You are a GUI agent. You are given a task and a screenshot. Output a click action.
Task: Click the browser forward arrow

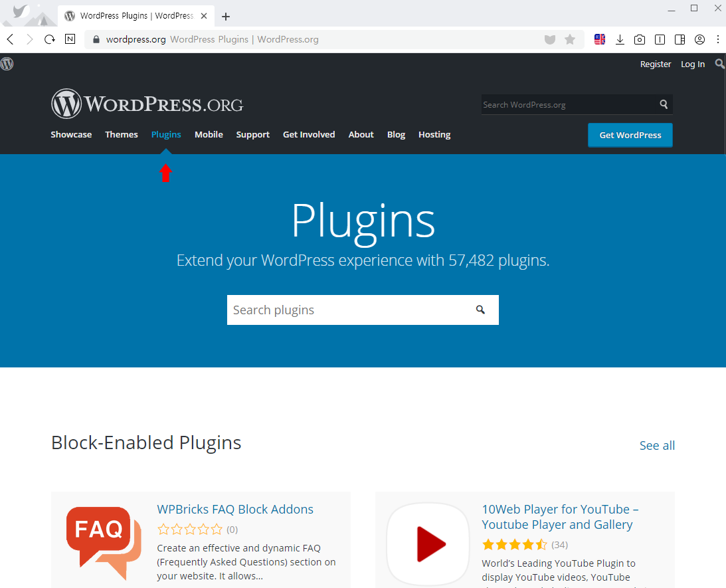point(30,39)
